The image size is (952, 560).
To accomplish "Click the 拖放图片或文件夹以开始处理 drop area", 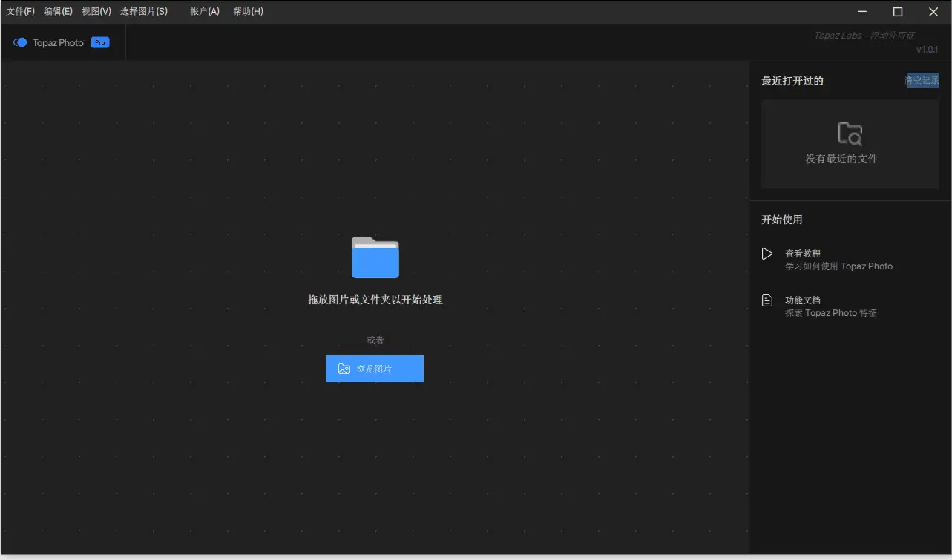I will click(375, 299).
